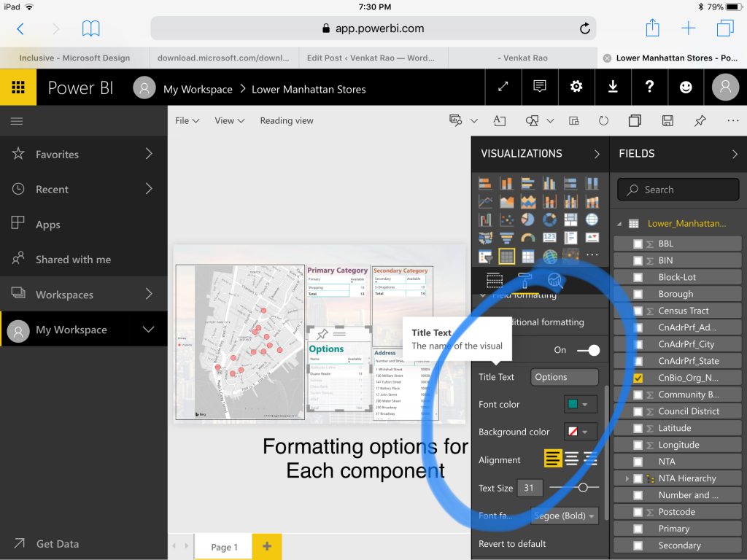Click the Text Size slider handle
Image resolution: width=747 pixels, height=560 pixels.
coord(582,487)
